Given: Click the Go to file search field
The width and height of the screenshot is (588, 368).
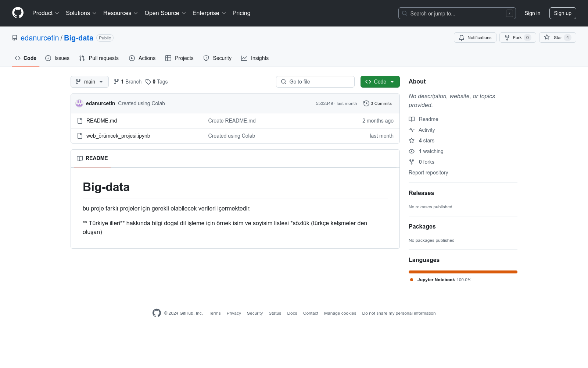Looking at the screenshot, I should 315,82.
